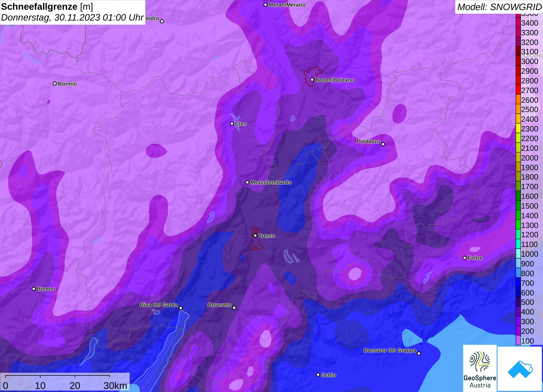Select the 100 m legend color swatch
This screenshot has width=543, height=392.
pyautogui.click(x=518, y=341)
